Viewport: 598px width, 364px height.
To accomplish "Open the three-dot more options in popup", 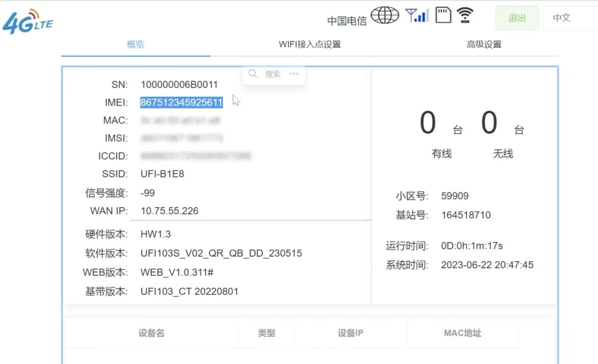I will click(294, 74).
